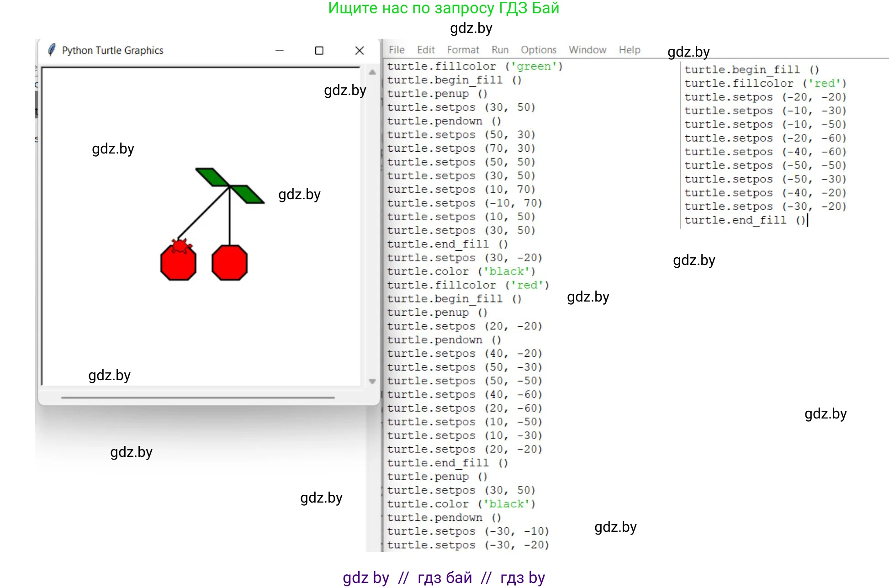The width and height of the screenshot is (889, 588).
Task: Open the Window menu
Action: point(587,50)
